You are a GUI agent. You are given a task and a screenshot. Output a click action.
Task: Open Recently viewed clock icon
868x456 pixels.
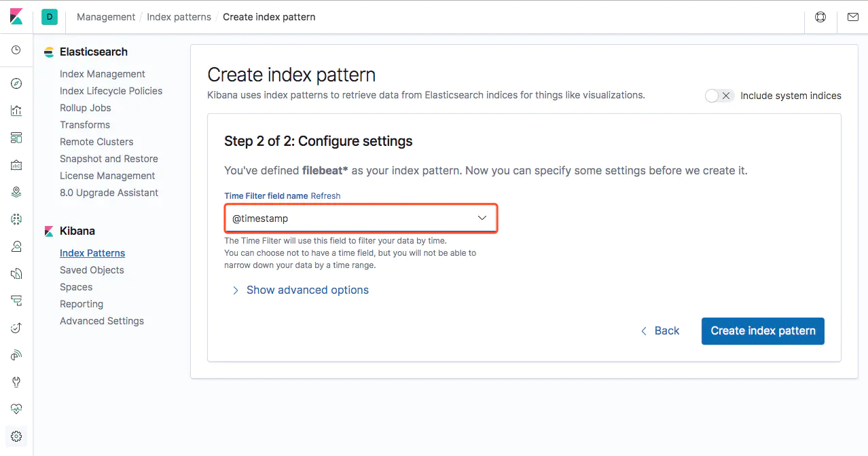point(16,50)
